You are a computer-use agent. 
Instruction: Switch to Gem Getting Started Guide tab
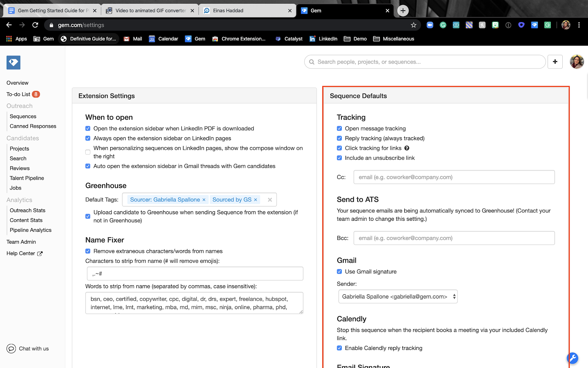(x=52, y=11)
